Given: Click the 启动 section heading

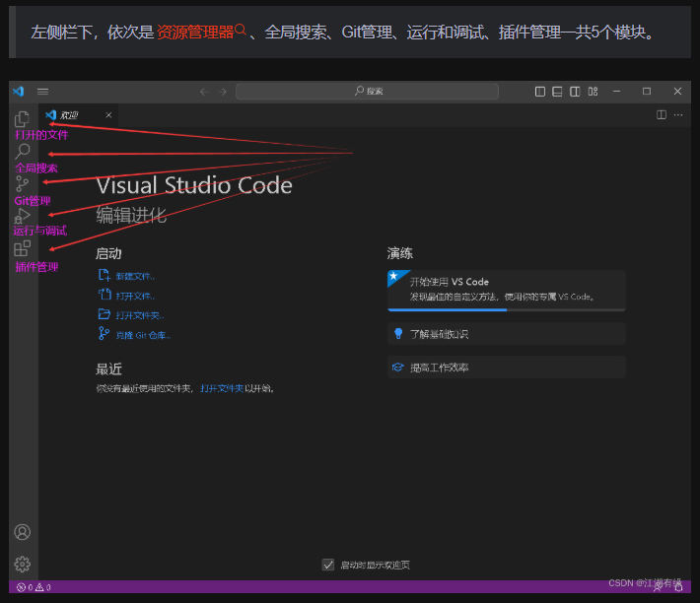Looking at the screenshot, I should [x=108, y=253].
